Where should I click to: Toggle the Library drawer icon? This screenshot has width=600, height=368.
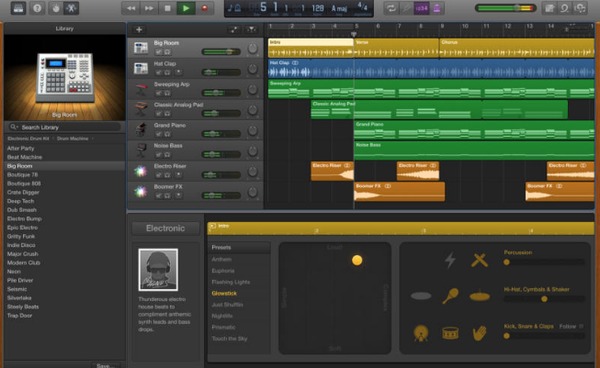(x=18, y=8)
